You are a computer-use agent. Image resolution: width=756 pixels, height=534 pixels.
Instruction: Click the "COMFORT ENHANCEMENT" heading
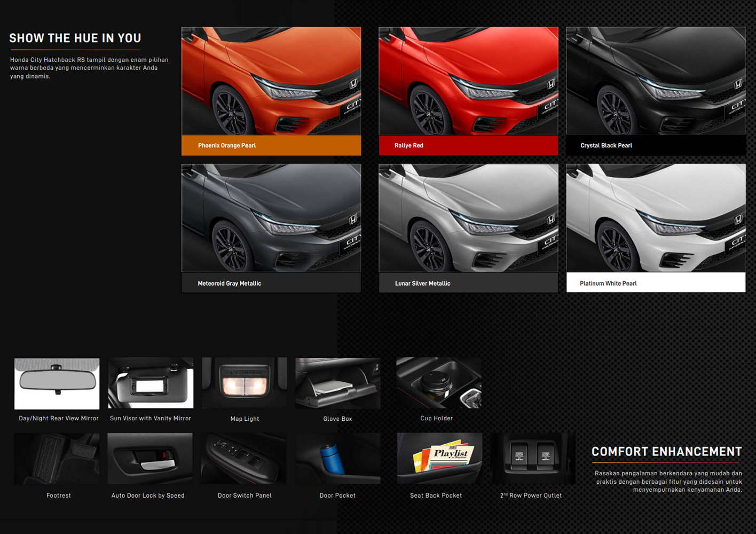(667, 452)
